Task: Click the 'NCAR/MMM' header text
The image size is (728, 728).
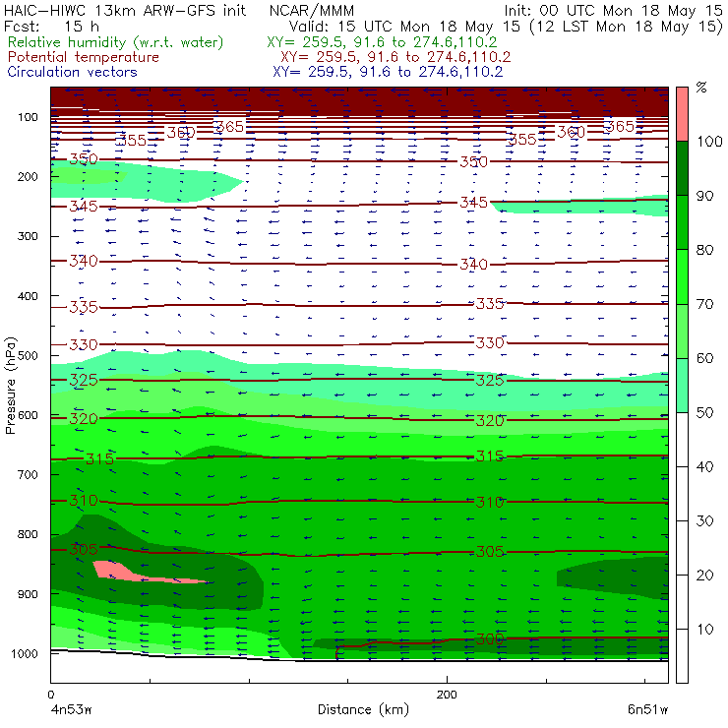Action: pyautogui.click(x=312, y=10)
